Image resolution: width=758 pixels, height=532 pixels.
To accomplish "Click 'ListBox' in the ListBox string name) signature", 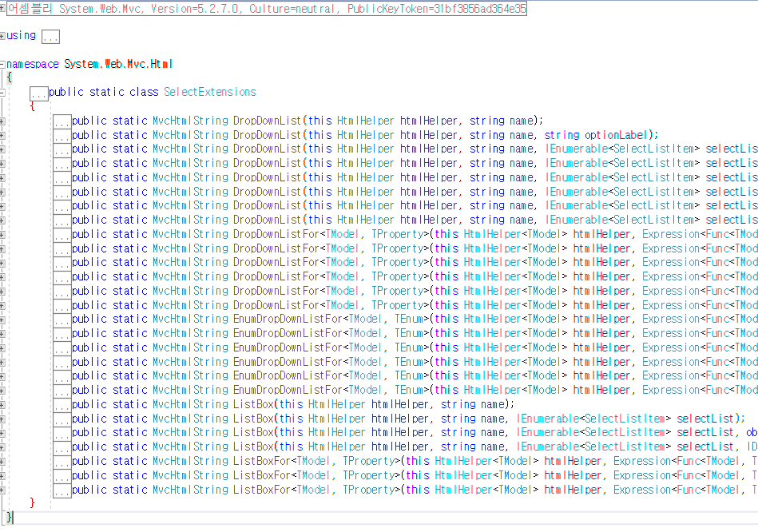I will coord(253,404).
